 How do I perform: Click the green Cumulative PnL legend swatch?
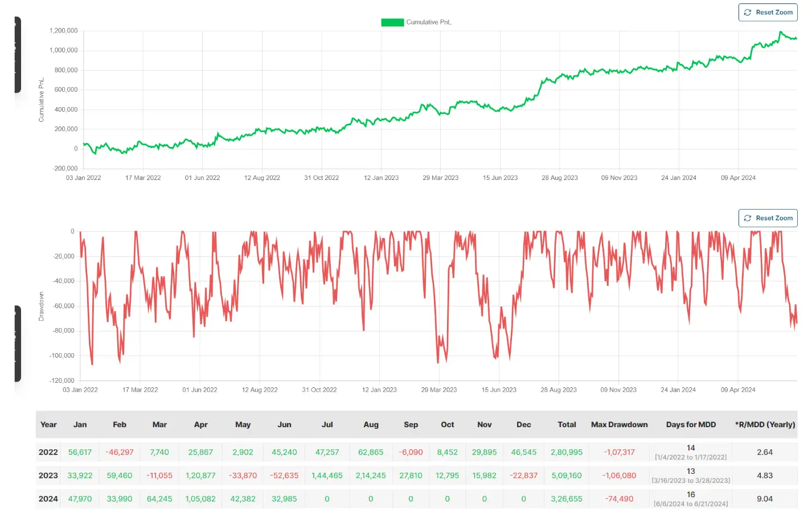click(x=392, y=22)
